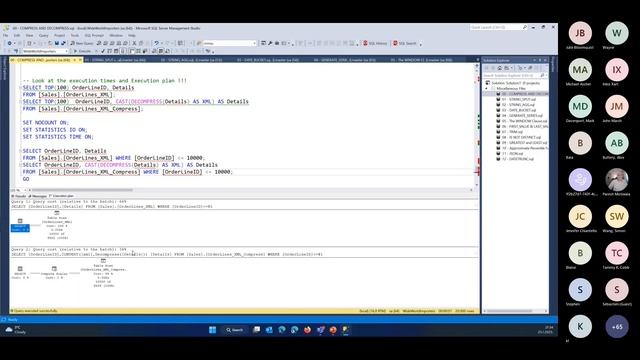
Task: Click the Save file icon
Action: pyautogui.click(x=57, y=43)
